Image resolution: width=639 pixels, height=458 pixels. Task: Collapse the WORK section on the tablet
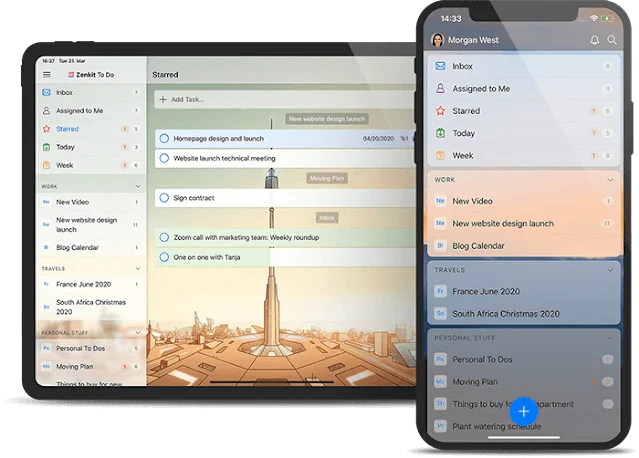[138, 186]
